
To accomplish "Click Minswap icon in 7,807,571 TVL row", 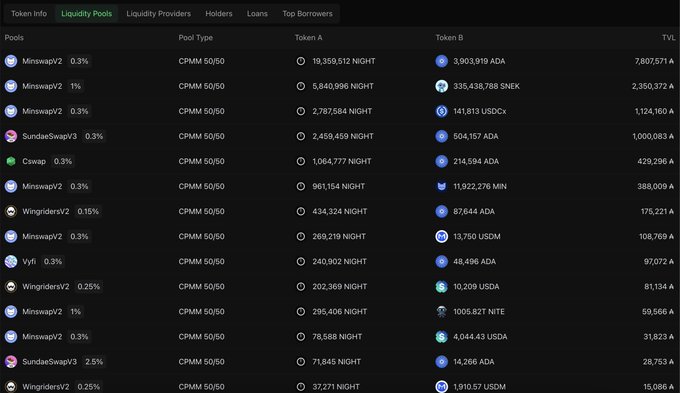I will 11,61.
